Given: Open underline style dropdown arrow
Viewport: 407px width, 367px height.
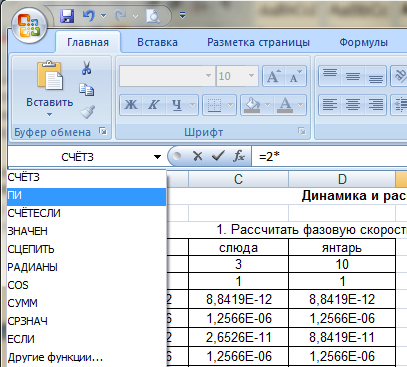Looking at the screenshot, I should coord(192,105).
